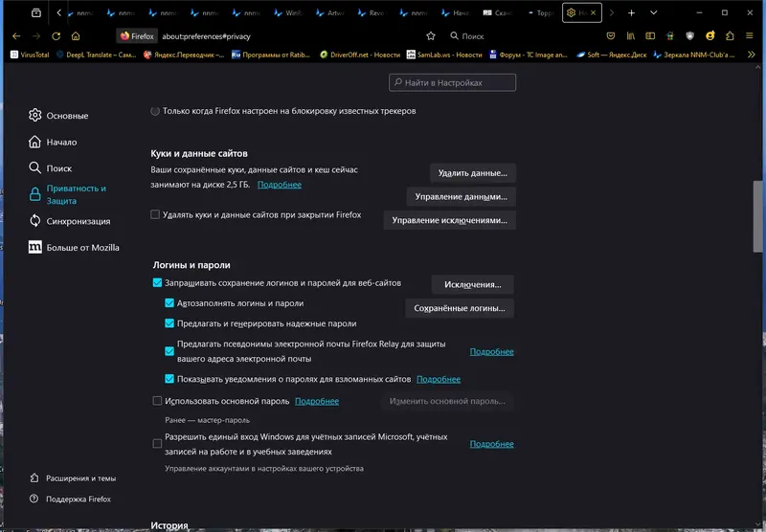Open the Программы от Ratib bookmark

click(x=271, y=55)
